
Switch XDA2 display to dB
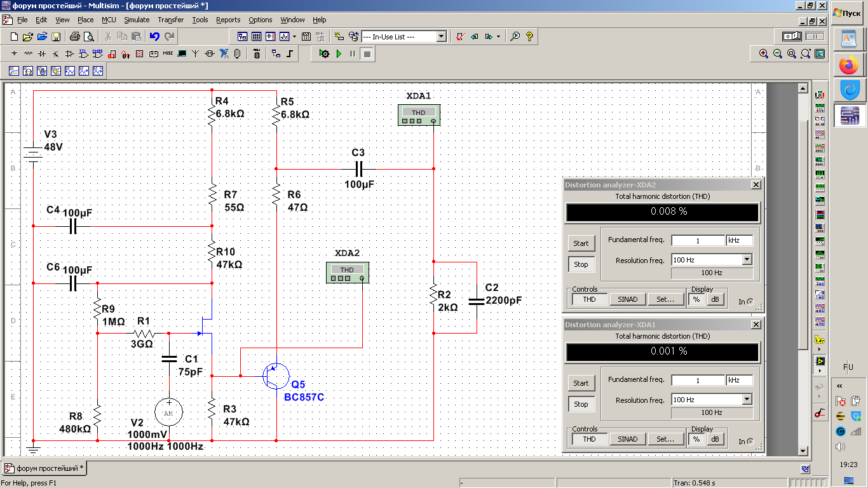tap(715, 299)
